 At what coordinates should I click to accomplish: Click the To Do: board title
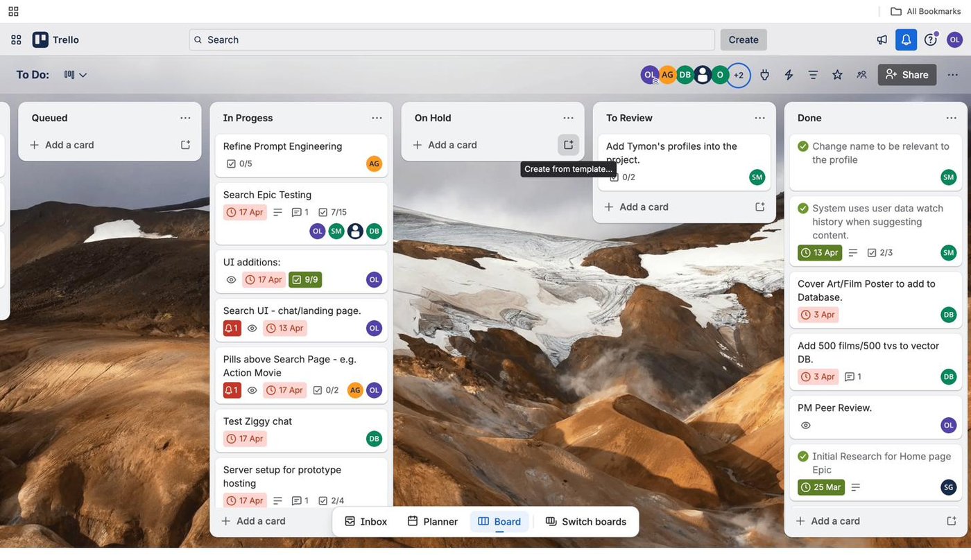tap(33, 75)
